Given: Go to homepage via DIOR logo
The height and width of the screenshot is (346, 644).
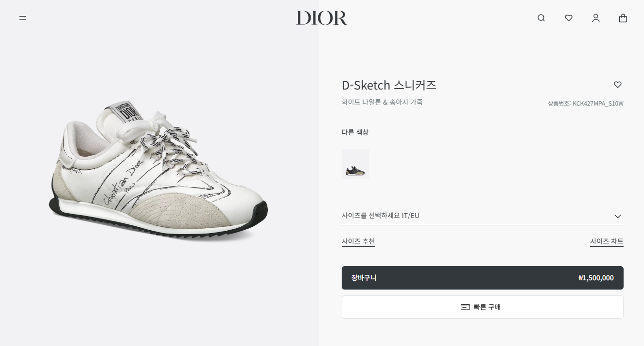Looking at the screenshot, I should [x=322, y=18].
